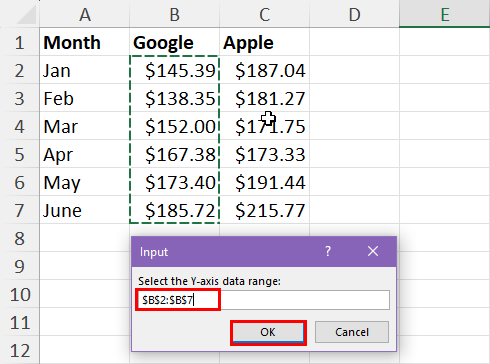Click the cell with $187.04
Screen dimensions: 490x364
pos(265,70)
